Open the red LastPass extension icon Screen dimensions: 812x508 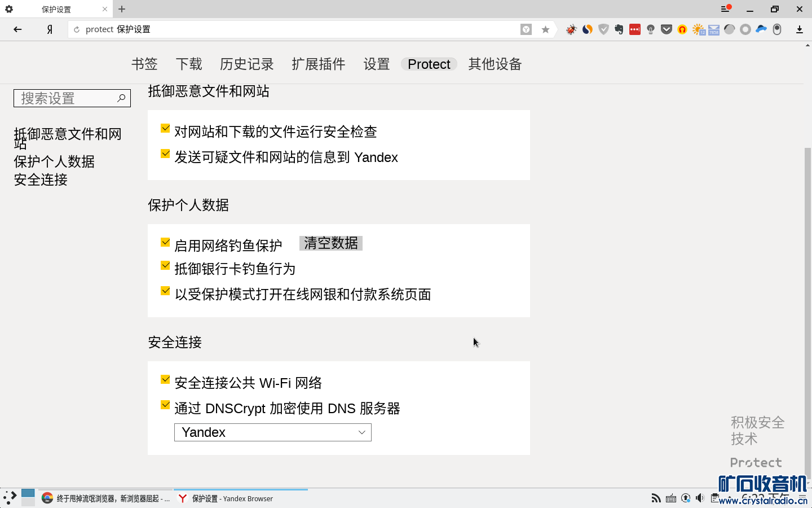635,29
